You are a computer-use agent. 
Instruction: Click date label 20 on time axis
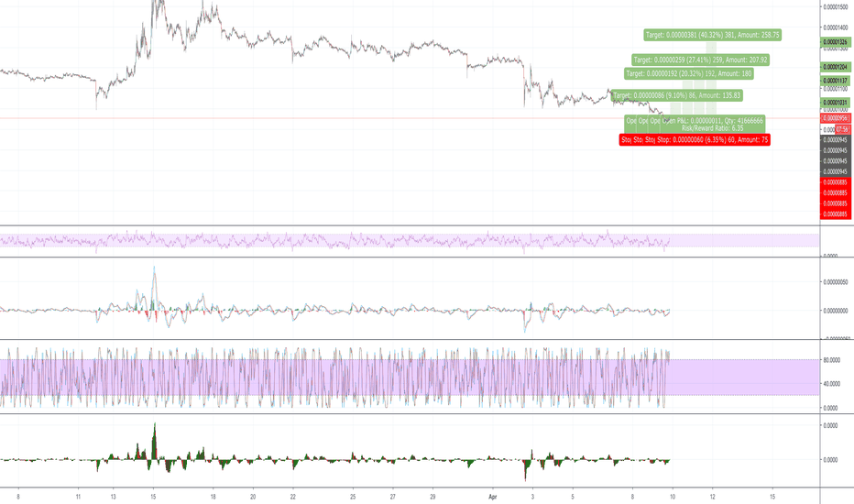click(253, 497)
